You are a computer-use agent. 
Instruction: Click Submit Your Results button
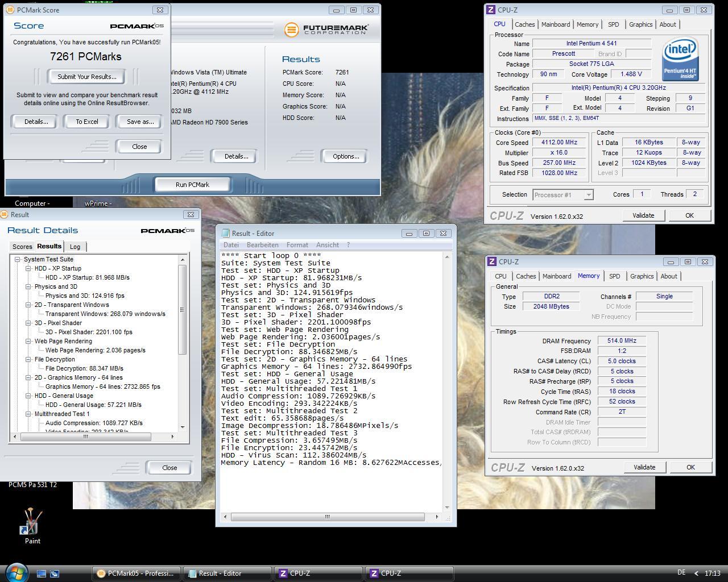point(87,77)
